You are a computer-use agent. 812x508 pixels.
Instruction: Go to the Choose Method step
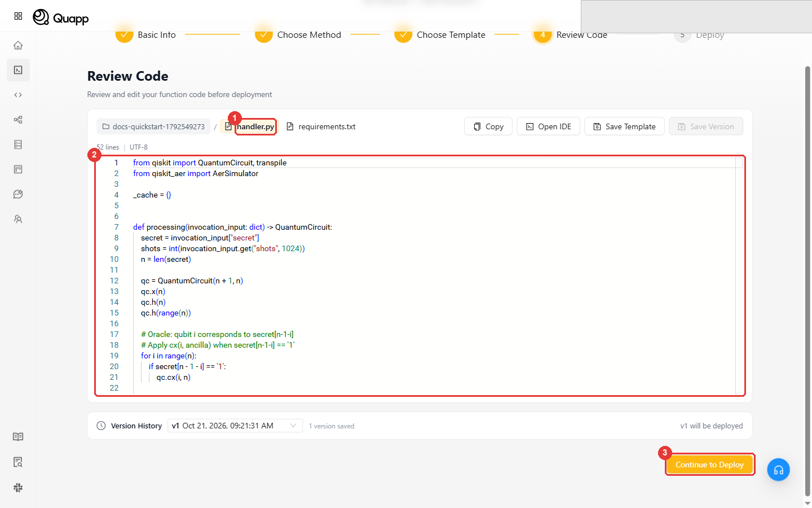coord(298,35)
